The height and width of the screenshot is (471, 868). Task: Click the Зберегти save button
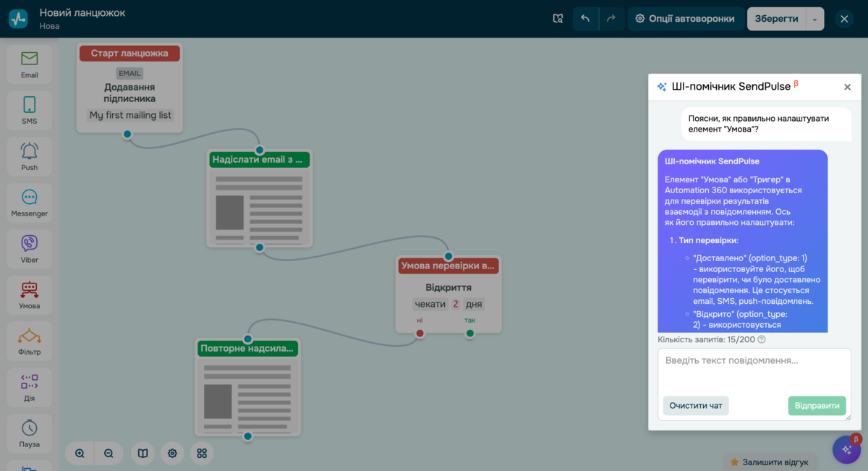click(x=776, y=19)
